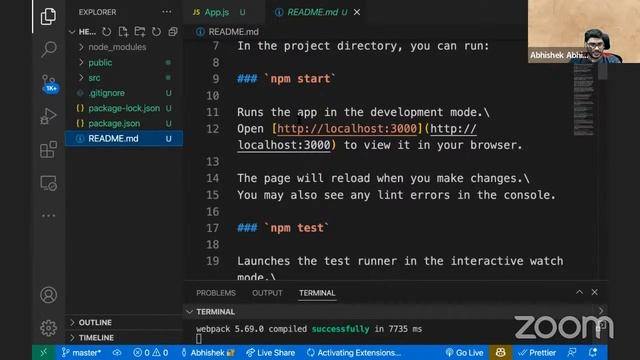Start a Live Share session
Viewport: 640px width, 360px height.
270,353
